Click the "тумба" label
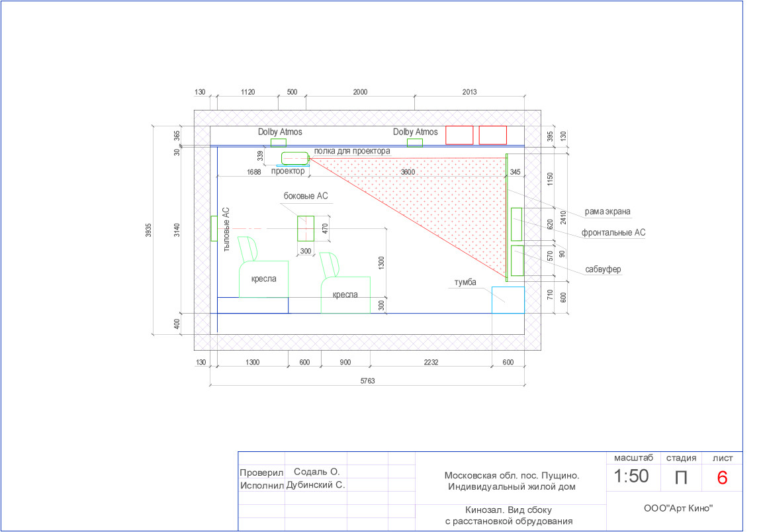This screenshot has height=532, width=763. pyautogui.click(x=465, y=282)
